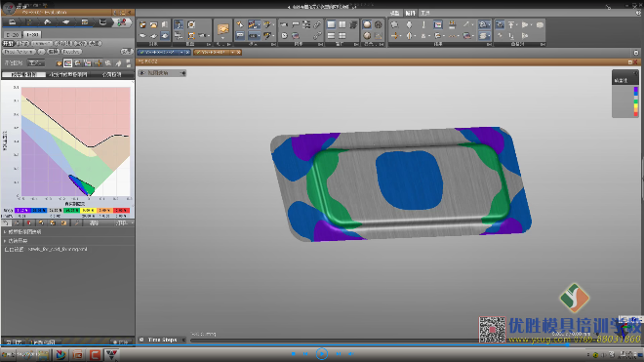This screenshot has height=362, width=644.
Task: Select the highlighted ribbon tab in the top bar
Action: click(x=410, y=13)
